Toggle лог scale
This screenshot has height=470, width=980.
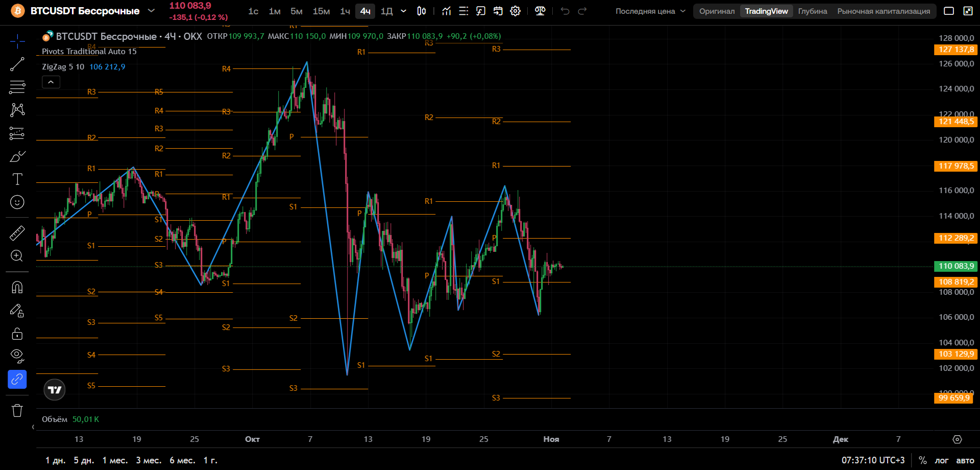(x=942, y=460)
